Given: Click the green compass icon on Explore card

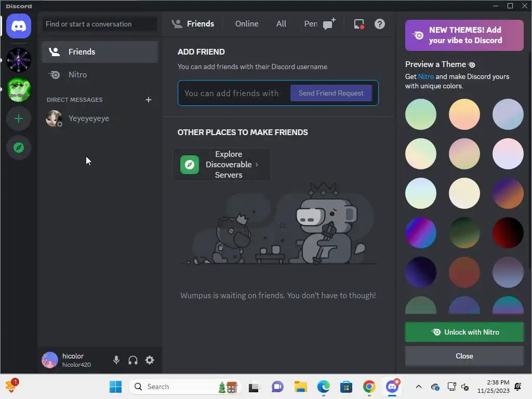Looking at the screenshot, I should click(x=189, y=165).
